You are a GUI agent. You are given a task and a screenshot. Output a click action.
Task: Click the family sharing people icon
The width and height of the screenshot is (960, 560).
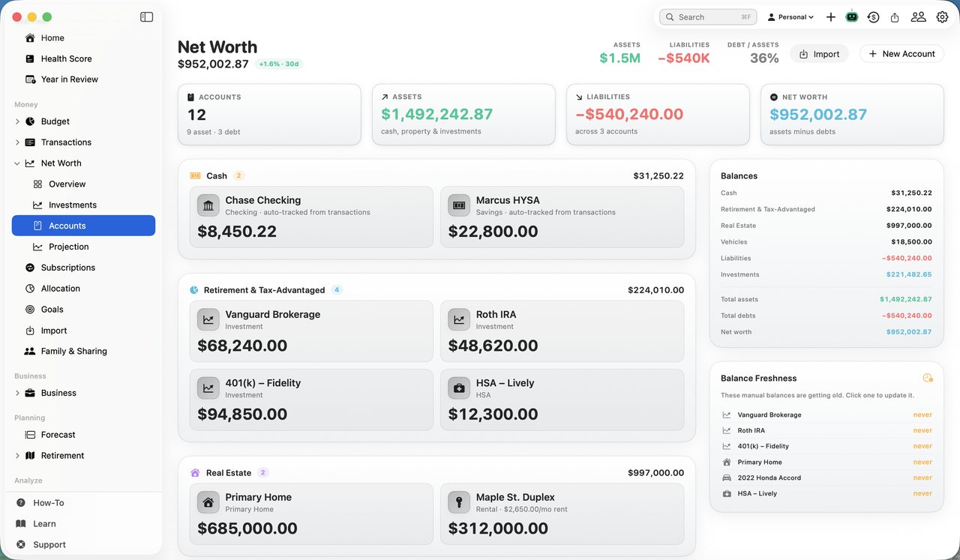[x=918, y=16]
